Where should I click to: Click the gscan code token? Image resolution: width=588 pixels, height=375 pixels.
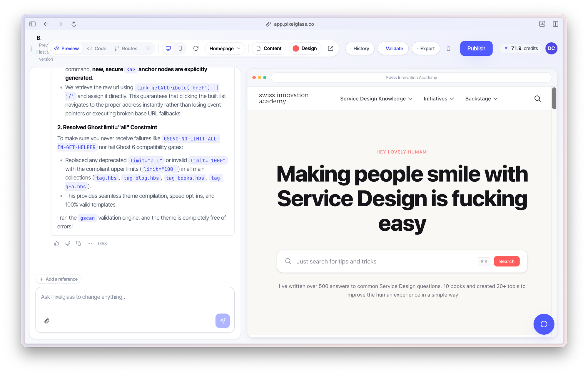[x=87, y=218]
